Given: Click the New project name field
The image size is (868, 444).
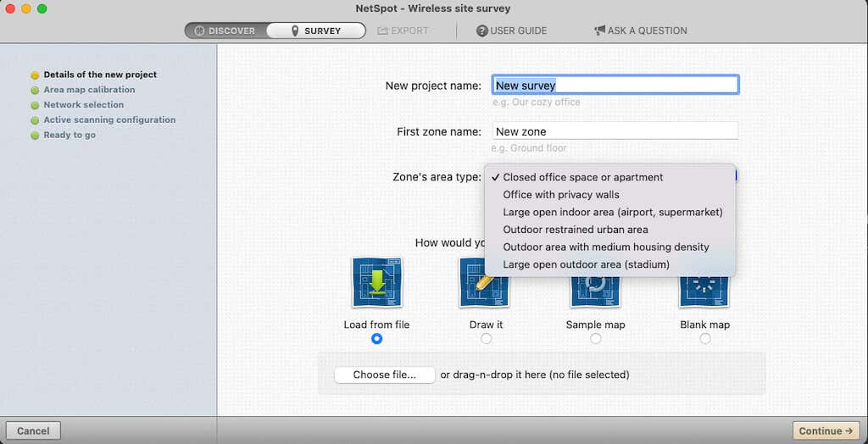Looking at the screenshot, I should 615,86.
